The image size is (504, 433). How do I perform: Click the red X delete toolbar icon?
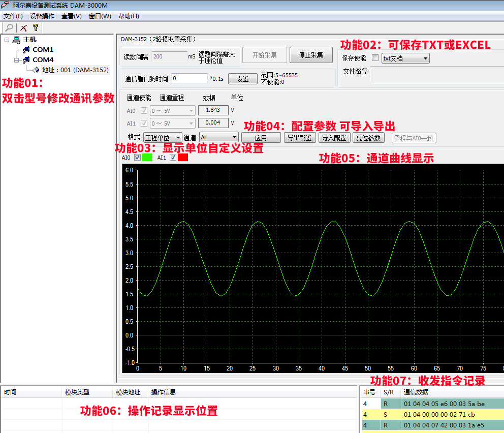(23, 28)
